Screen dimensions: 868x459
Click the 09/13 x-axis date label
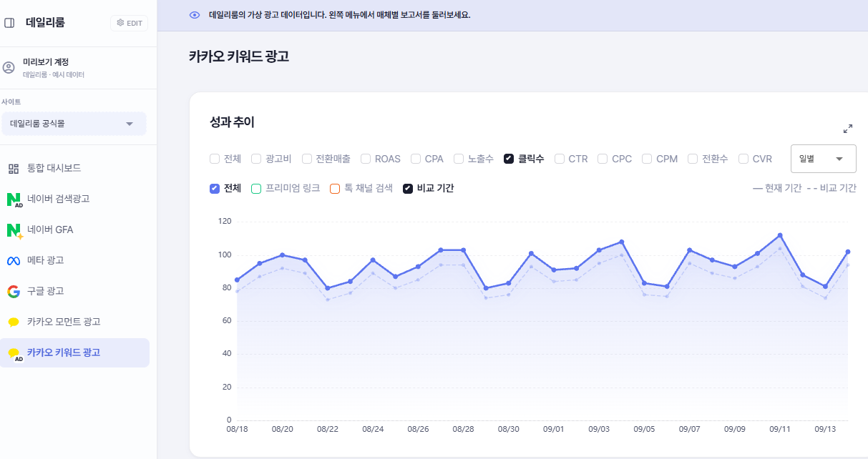pos(825,430)
